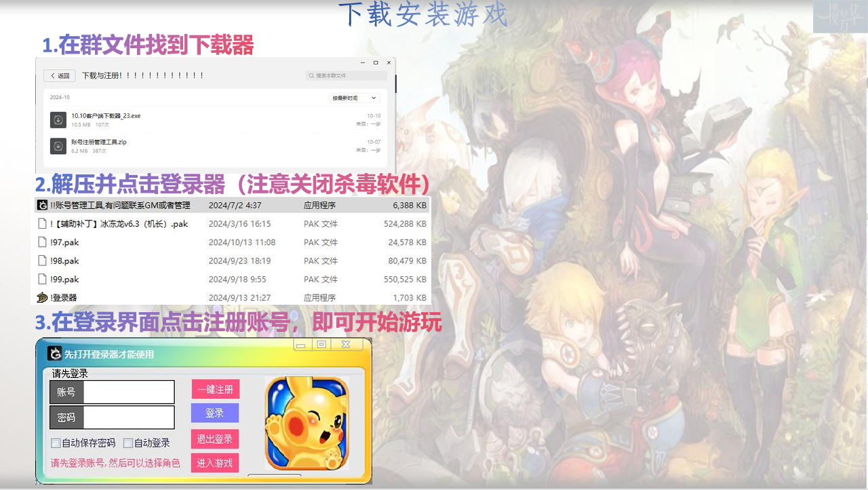Click the blue 登录 button
This screenshot has height=490, width=868.
pyautogui.click(x=214, y=413)
